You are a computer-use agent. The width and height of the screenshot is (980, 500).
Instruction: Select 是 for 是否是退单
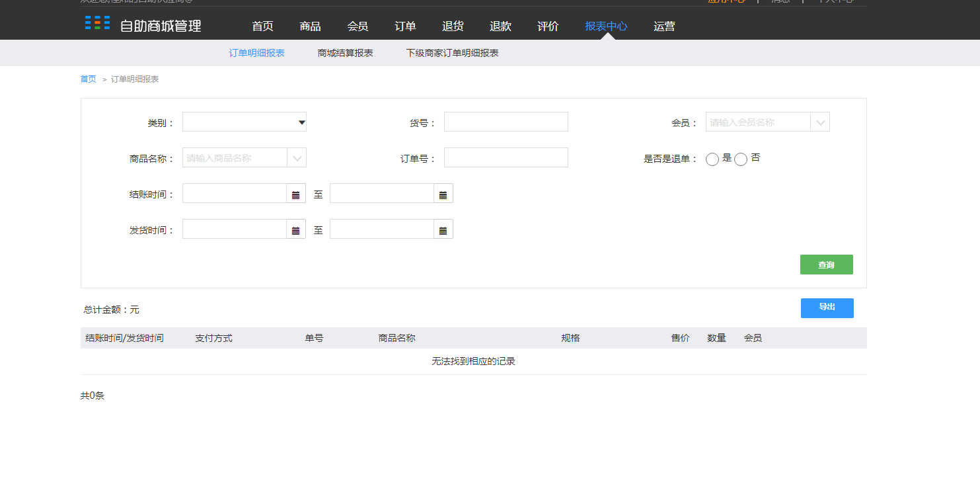[712, 159]
